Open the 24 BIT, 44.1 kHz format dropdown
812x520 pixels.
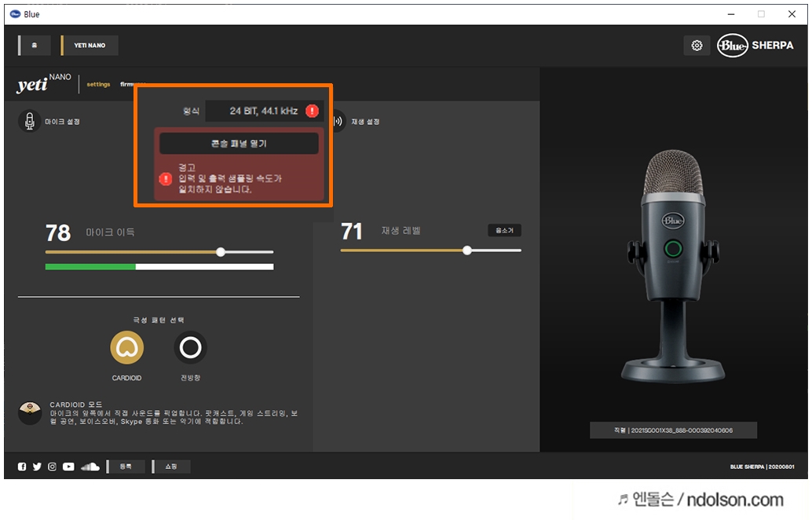click(x=264, y=111)
